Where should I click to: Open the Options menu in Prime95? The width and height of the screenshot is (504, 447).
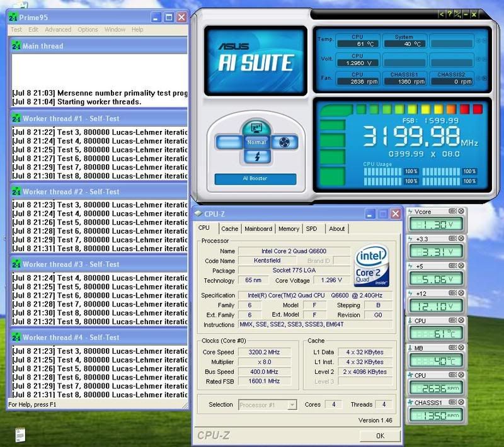pos(88,30)
